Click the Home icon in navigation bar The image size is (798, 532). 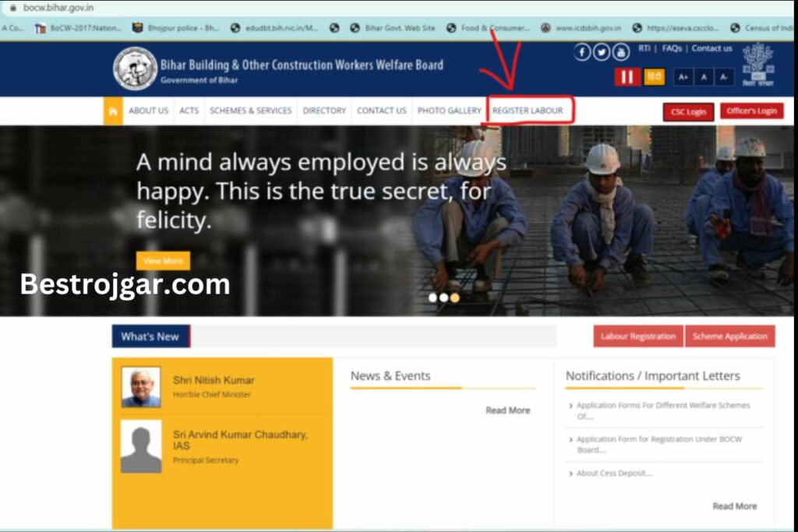tap(113, 111)
